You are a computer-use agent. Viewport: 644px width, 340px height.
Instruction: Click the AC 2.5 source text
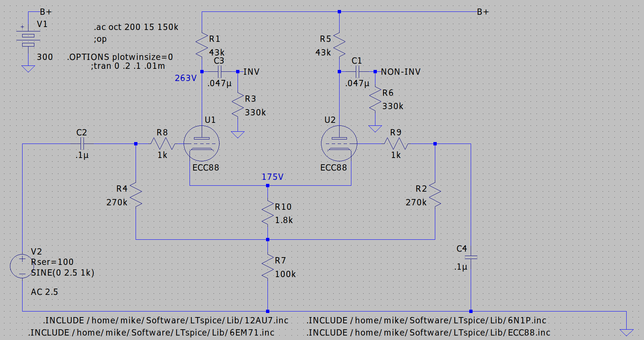pyautogui.click(x=44, y=292)
